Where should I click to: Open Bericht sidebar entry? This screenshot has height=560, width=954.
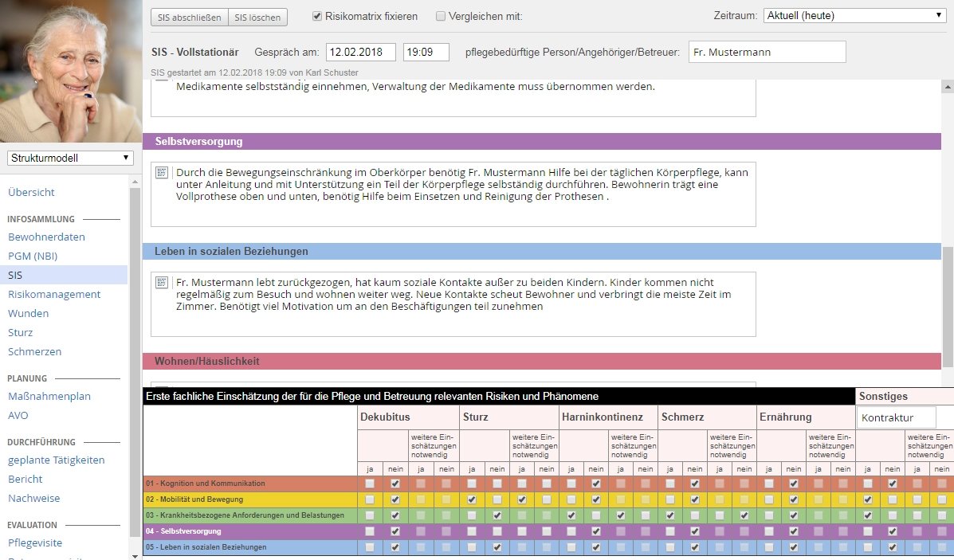[x=25, y=479]
